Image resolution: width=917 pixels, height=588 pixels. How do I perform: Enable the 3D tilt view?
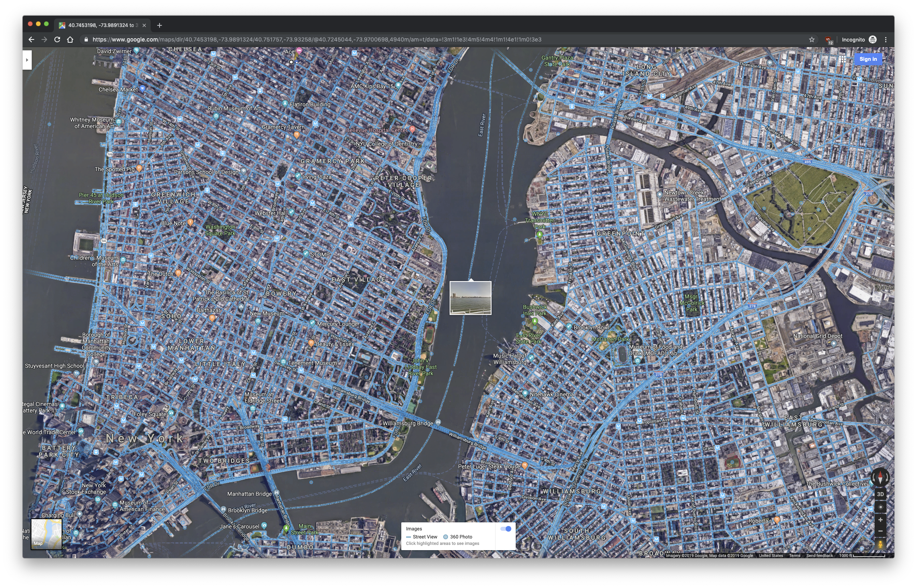click(x=880, y=494)
